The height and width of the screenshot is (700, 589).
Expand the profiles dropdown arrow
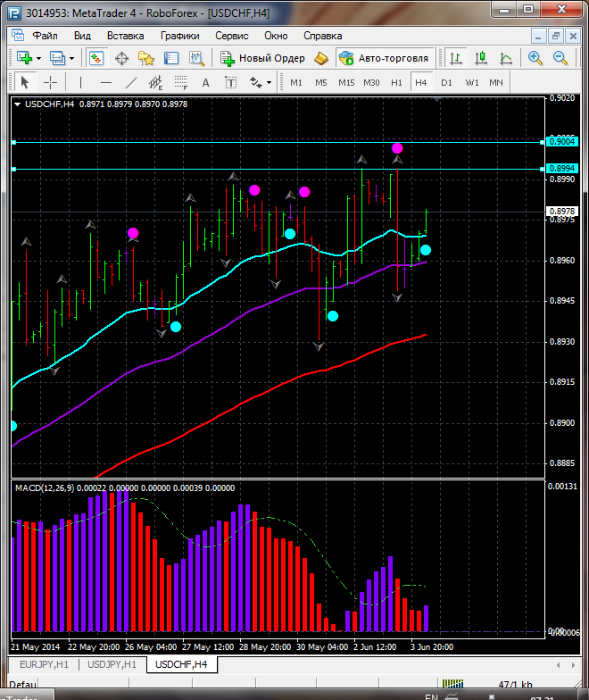coord(72,58)
